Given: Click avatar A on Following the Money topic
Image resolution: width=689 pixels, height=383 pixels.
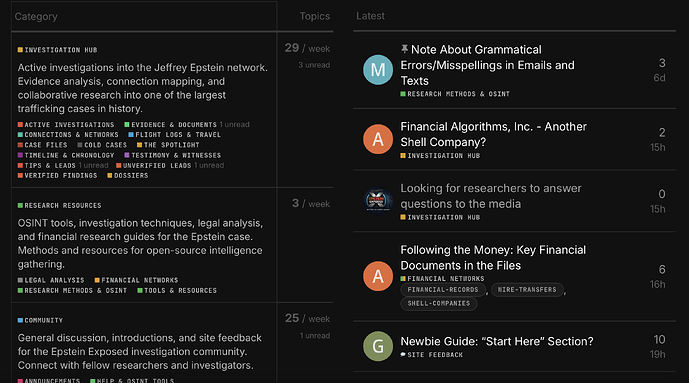Looking at the screenshot, I should point(378,276).
